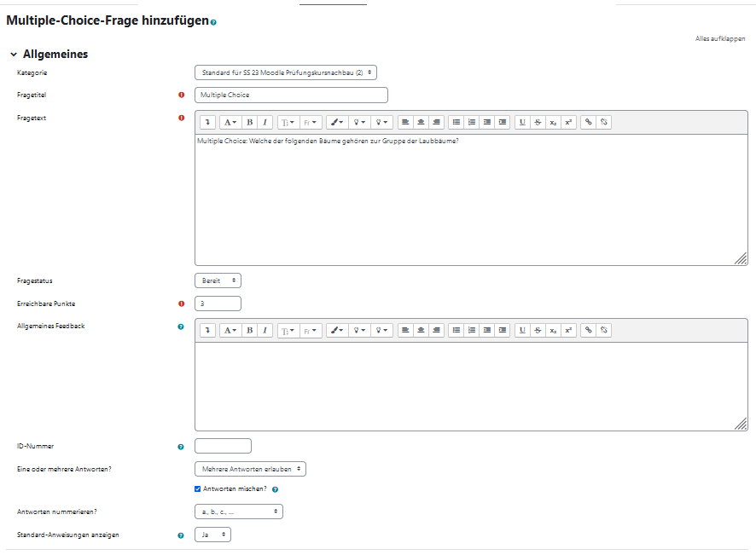The image size is (756, 555).
Task: Center-align text in the Allgemeines Feedback editor
Action: (x=422, y=330)
